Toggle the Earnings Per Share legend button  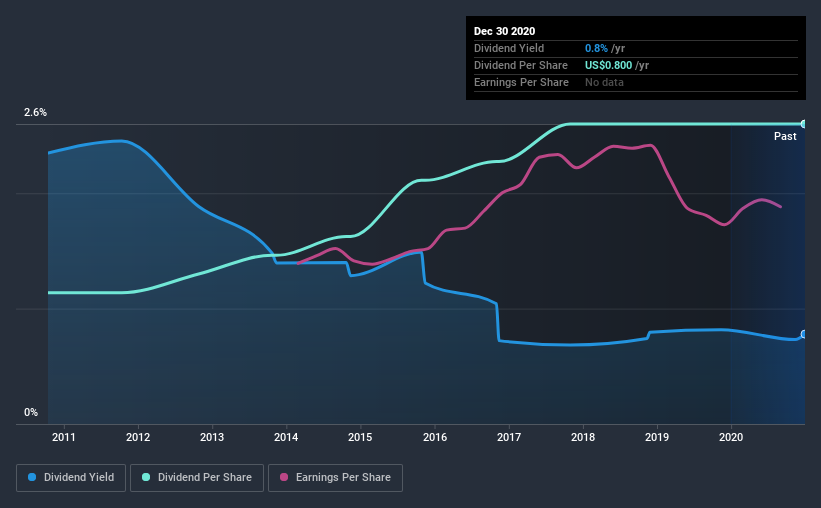point(335,478)
